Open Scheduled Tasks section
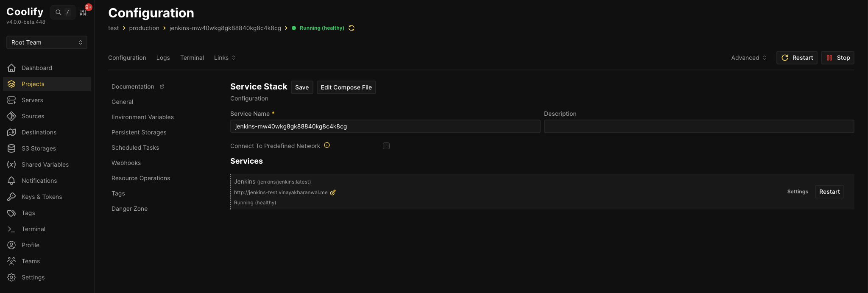 [x=135, y=148]
